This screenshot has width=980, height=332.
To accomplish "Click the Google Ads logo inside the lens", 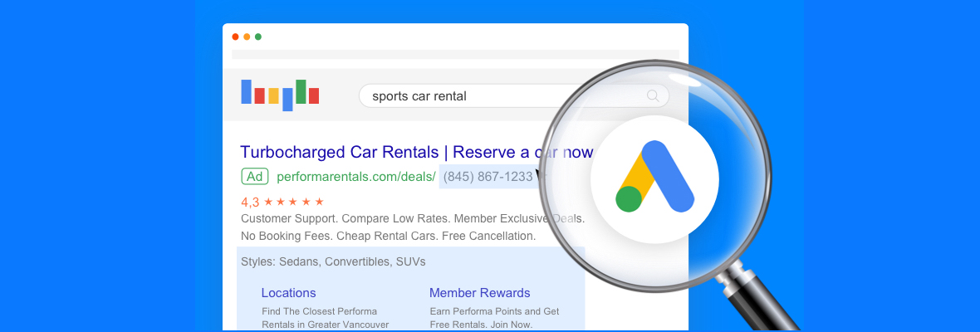I will 654,176.
